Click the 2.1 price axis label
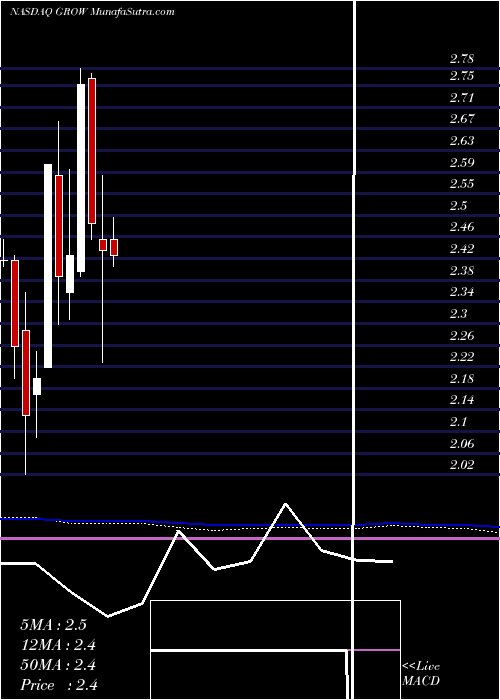500x700 pixels. coord(458,422)
